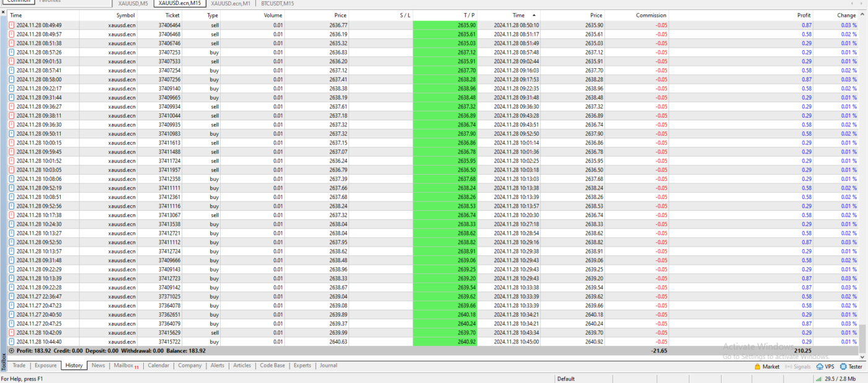The width and height of the screenshot is (868, 383).
Task: Click the 29.5 / 2.8 Mb traffic indicator
Action: [839, 379]
